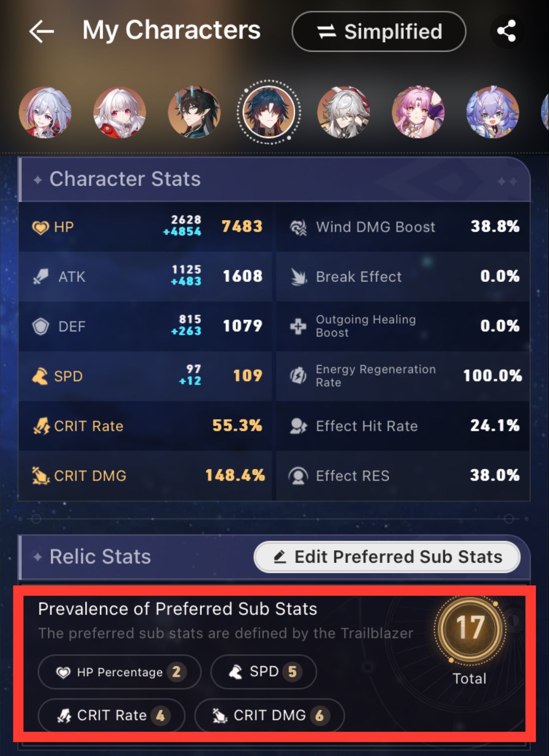
Task: Click the back arrow to leave My Characters
Action: click(40, 31)
